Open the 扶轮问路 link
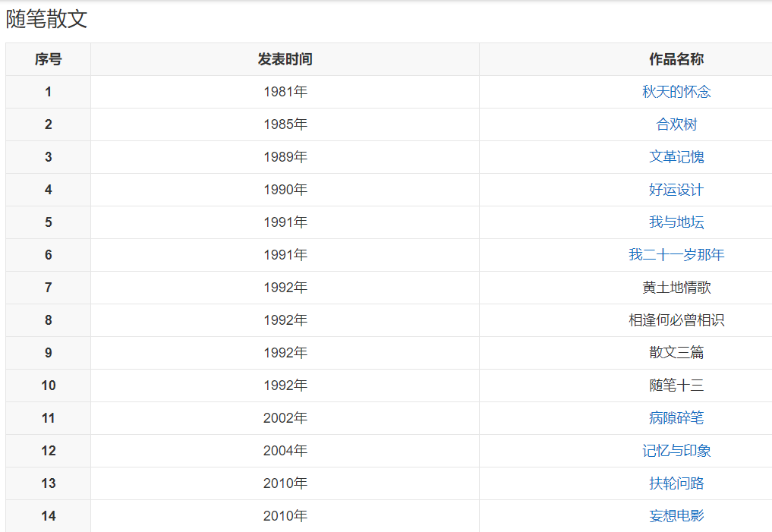Viewport: 772px width, 532px height. [x=676, y=483]
